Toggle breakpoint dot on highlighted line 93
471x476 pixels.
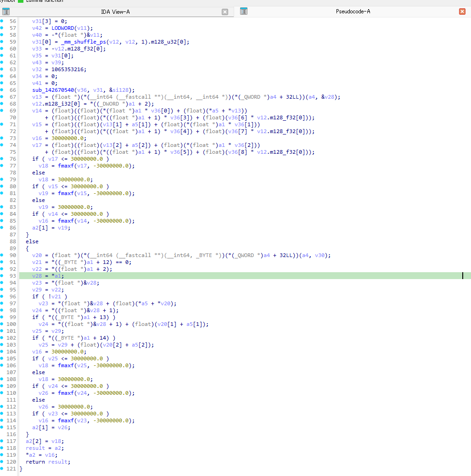[x=2, y=276]
